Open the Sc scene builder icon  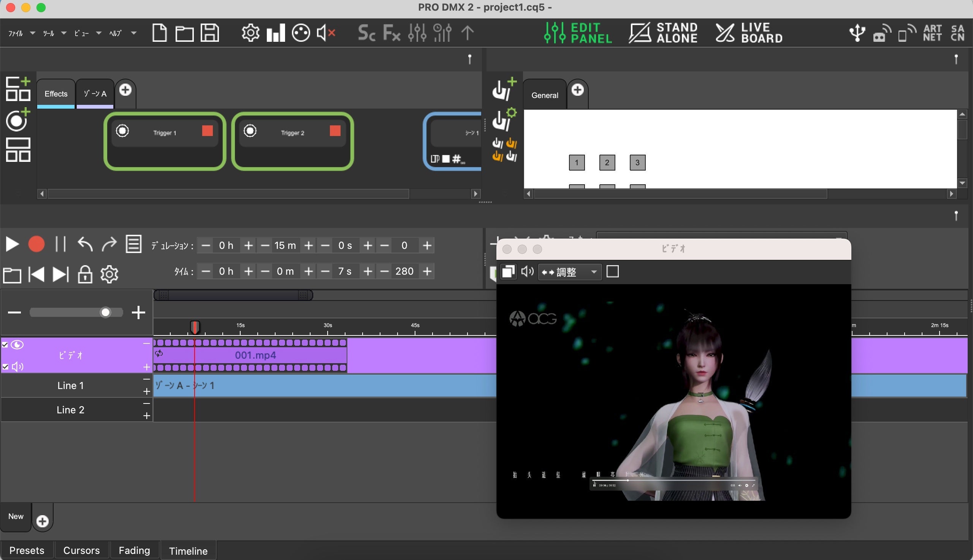(x=366, y=33)
